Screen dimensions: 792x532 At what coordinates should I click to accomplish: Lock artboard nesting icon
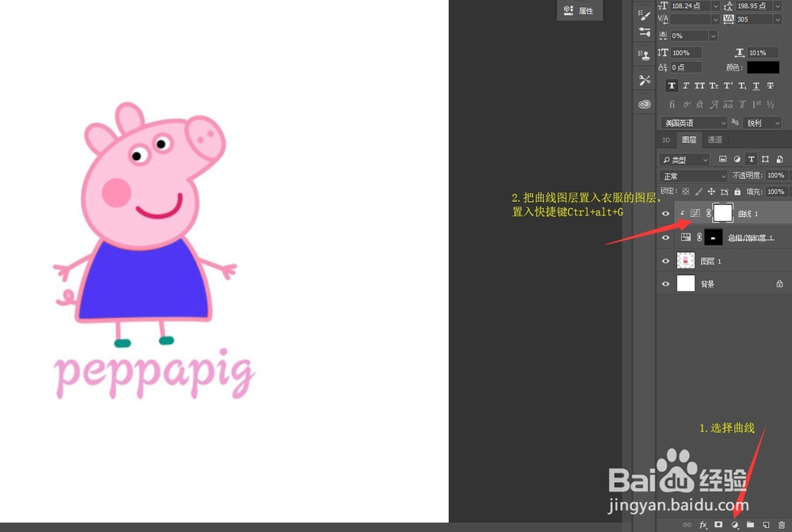[x=725, y=192]
